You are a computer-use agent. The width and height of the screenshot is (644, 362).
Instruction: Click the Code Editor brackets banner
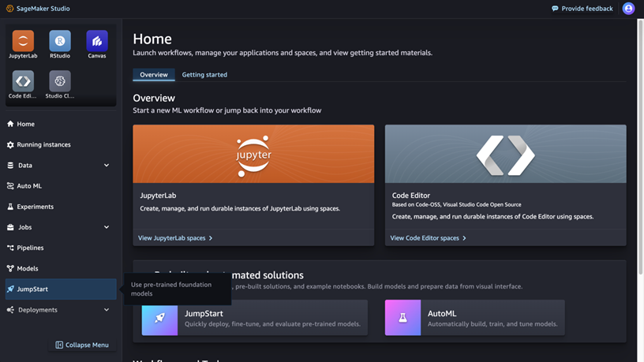(506, 154)
